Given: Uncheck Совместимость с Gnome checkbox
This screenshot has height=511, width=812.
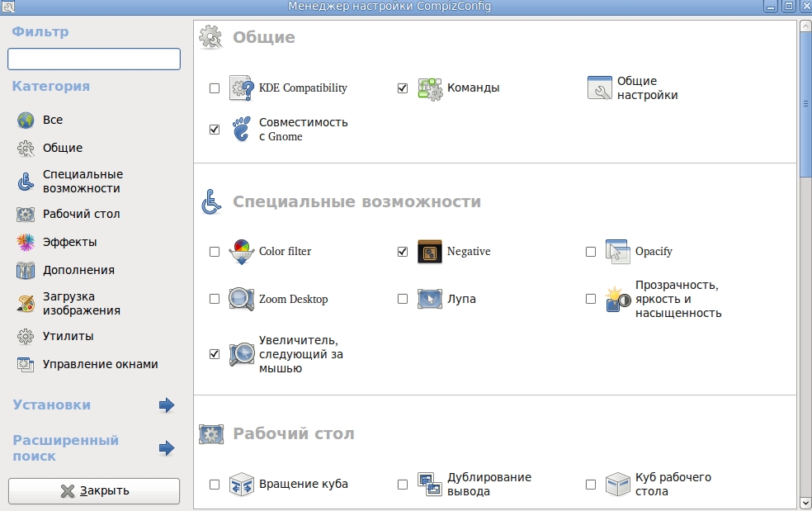Looking at the screenshot, I should tap(215, 130).
